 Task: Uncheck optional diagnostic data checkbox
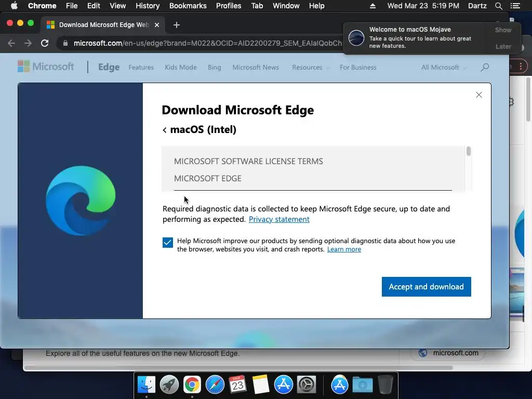[x=168, y=242]
